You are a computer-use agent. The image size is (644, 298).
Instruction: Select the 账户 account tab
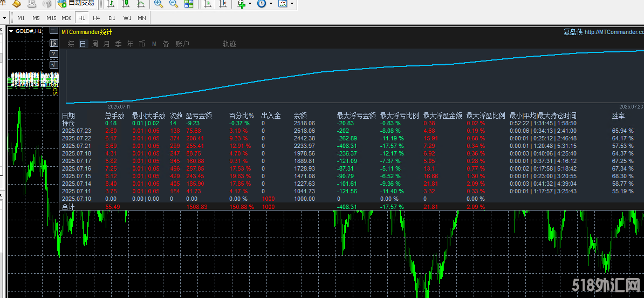pos(182,44)
